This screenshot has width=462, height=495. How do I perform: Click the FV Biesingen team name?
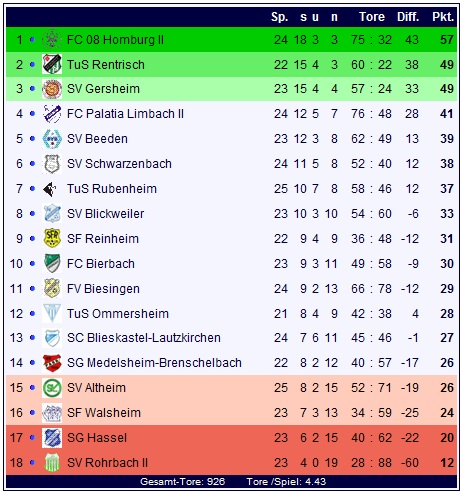[103, 289]
